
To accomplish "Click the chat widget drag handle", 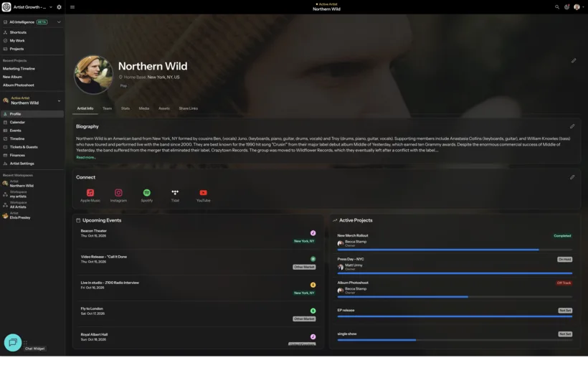I will (x=26, y=342).
